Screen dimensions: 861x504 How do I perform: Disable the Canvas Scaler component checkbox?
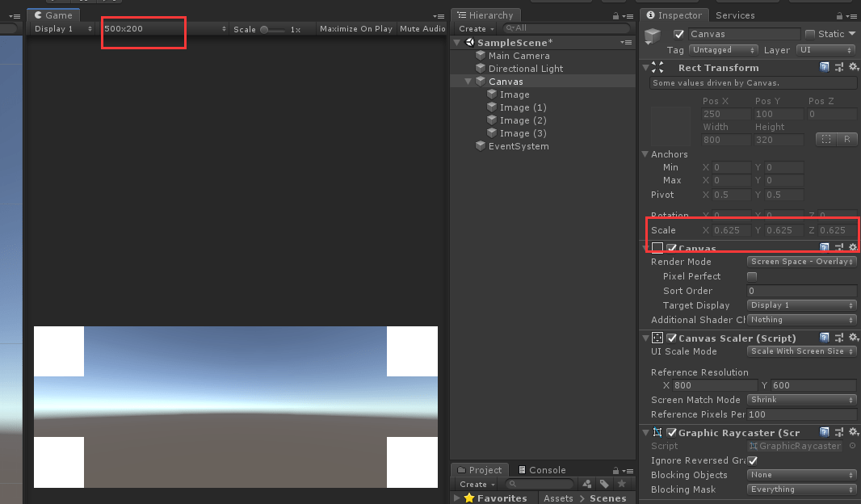coord(671,338)
